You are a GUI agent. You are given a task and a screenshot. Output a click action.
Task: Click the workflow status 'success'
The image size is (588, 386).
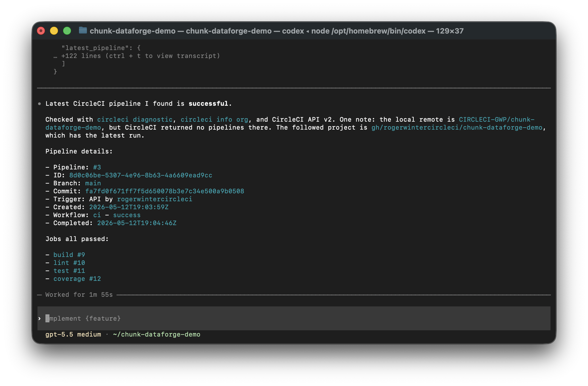[x=127, y=215]
